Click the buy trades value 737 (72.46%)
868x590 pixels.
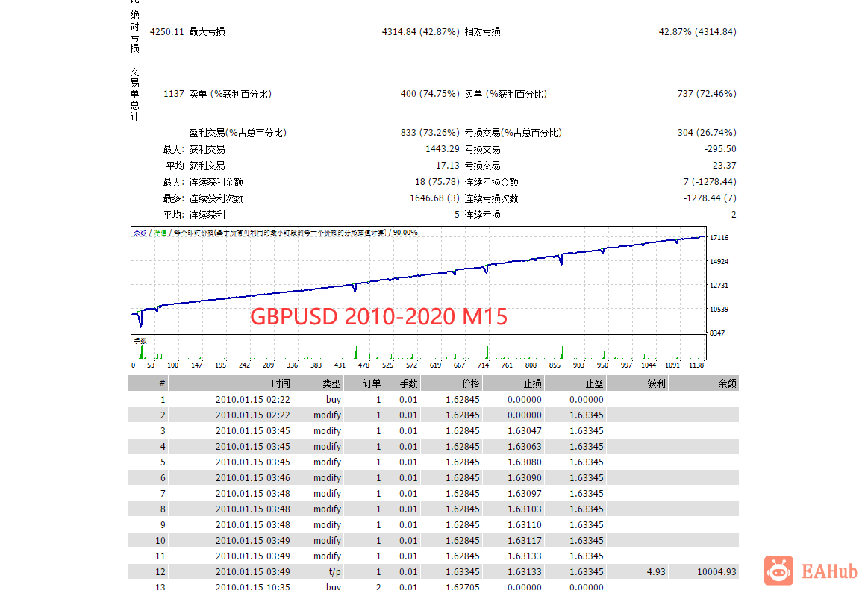tap(706, 93)
